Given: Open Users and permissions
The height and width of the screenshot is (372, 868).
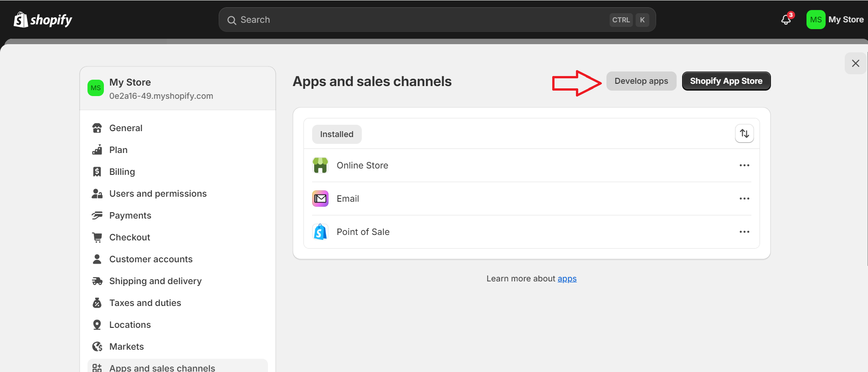Looking at the screenshot, I should pyautogui.click(x=178, y=194).
